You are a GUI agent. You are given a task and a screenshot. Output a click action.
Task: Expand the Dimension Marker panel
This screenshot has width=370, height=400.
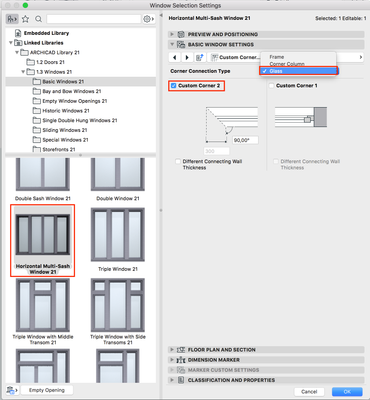click(172, 360)
